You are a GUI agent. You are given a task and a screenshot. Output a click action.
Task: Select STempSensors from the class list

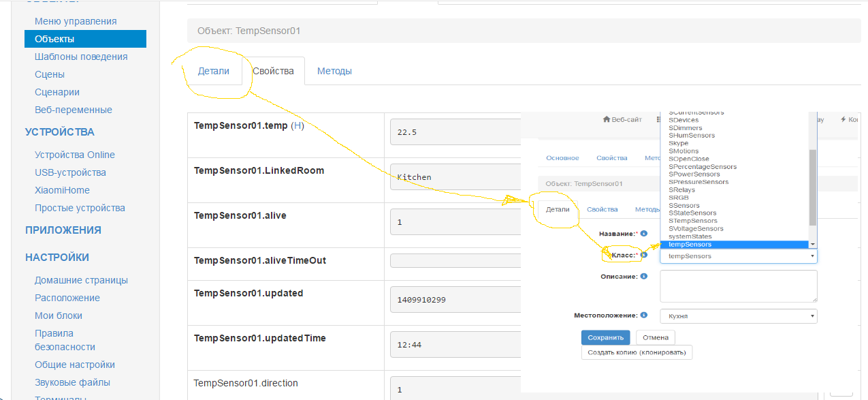pos(693,221)
